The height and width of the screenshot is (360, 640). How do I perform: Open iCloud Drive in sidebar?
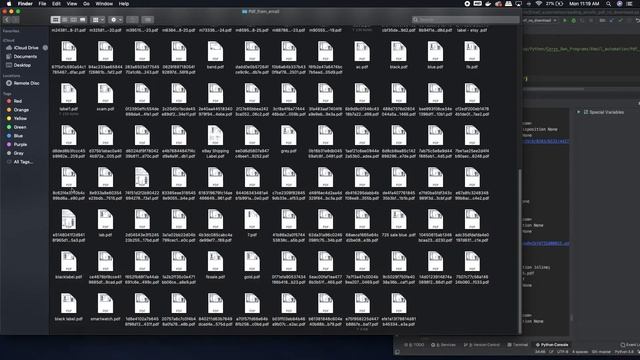pyautogui.click(x=26, y=48)
